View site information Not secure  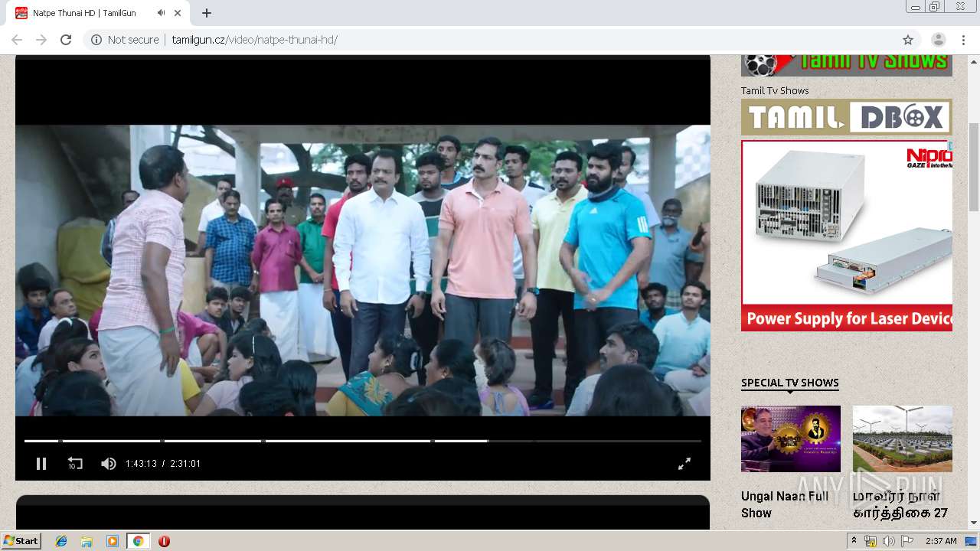pyautogui.click(x=125, y=40)
